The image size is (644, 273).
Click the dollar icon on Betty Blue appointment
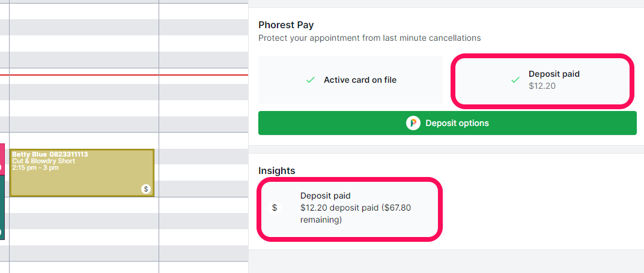tap(146, 189)
